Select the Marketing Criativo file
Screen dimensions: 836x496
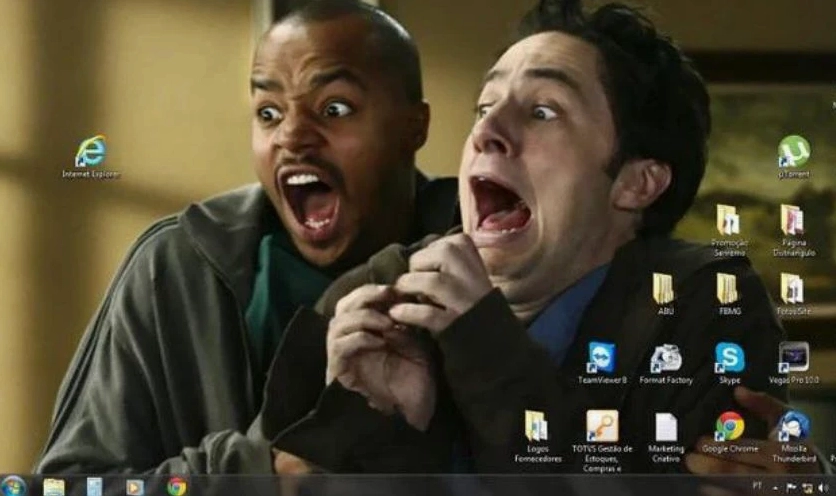[x=666, y=427]
